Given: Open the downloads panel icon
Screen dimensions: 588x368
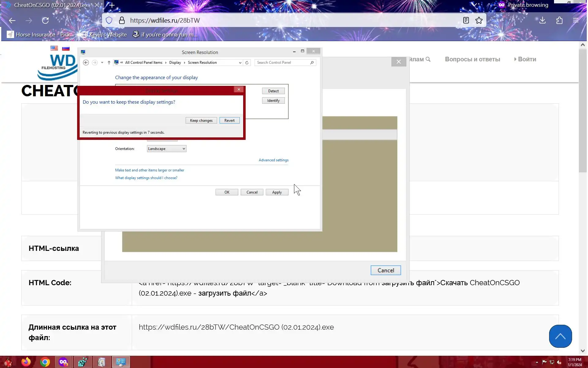Looking at the screenshot, I should tap(542, 21).
